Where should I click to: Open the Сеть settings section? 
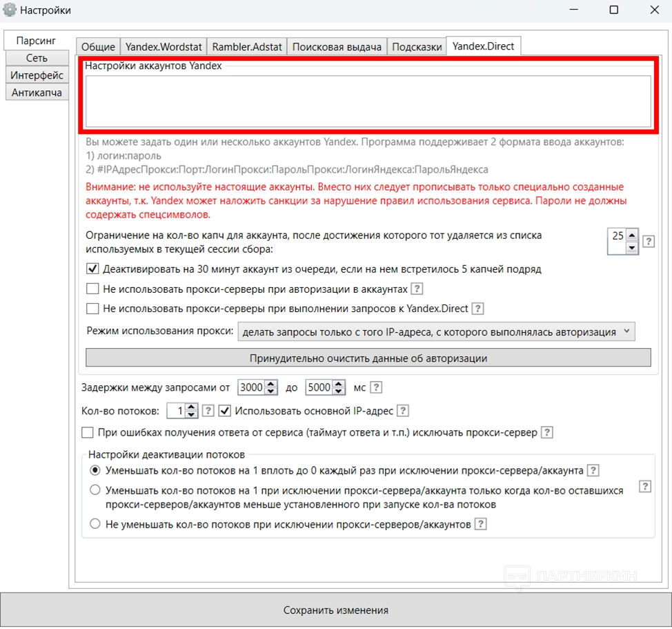[37, 58]
